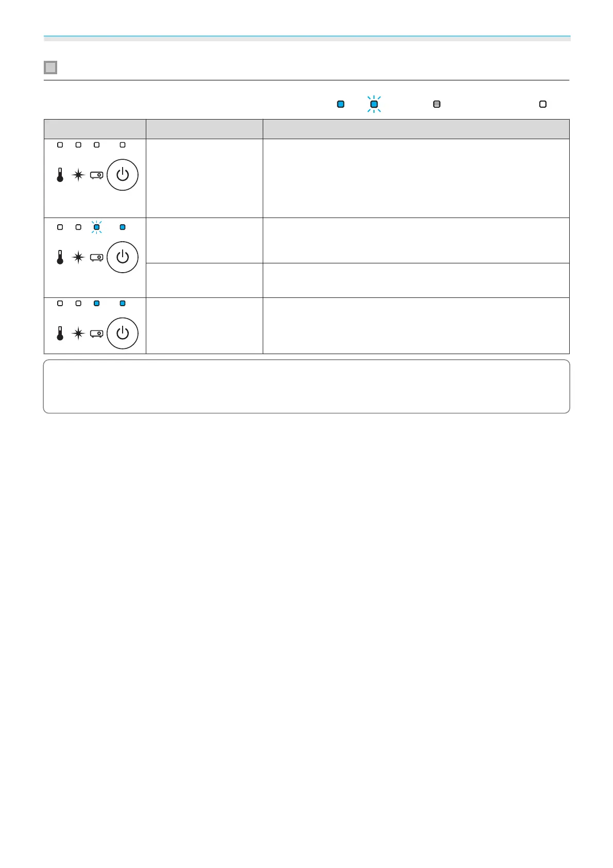Click the lit blue legend indicator above the table
The height and width of the screenshot is (868, 613).
340,104
